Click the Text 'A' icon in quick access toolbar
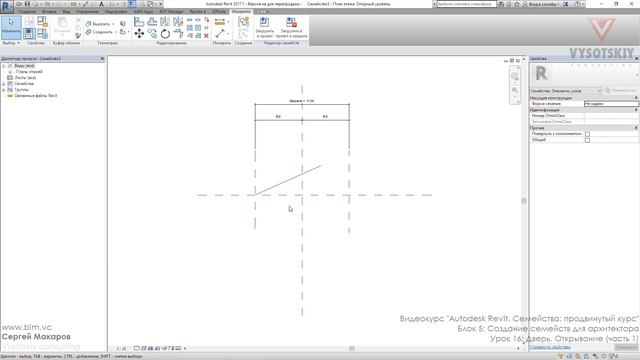Viewport: 640px width, 360px height. [x=101, y=4]
